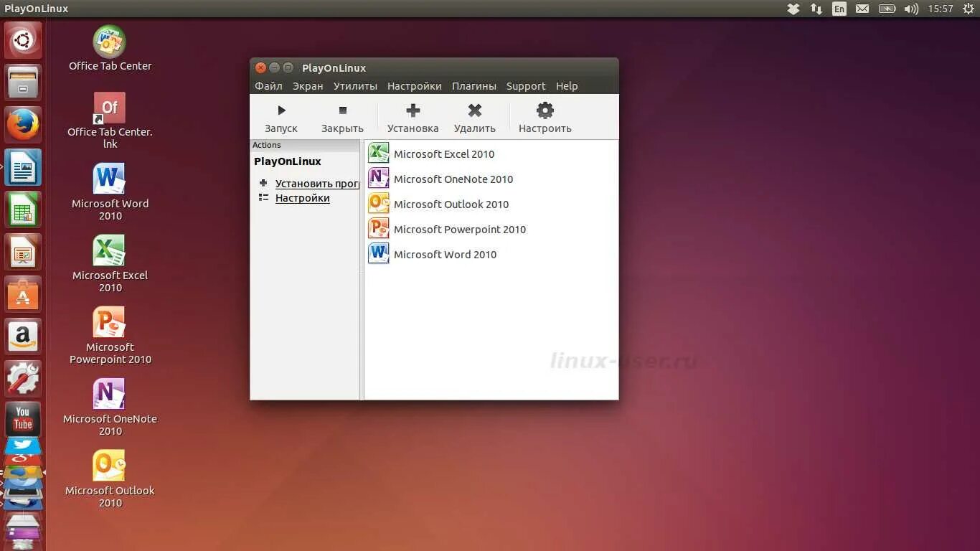Click the Удалить cross toolbar icon
Viewport: 980px width, 551px height.
coord(474,110)
